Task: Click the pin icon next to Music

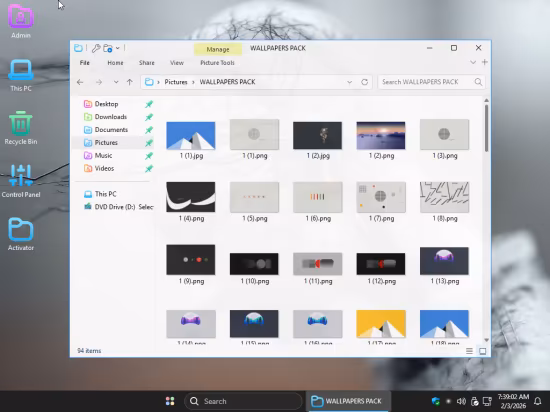Action: tap(149, 156)
